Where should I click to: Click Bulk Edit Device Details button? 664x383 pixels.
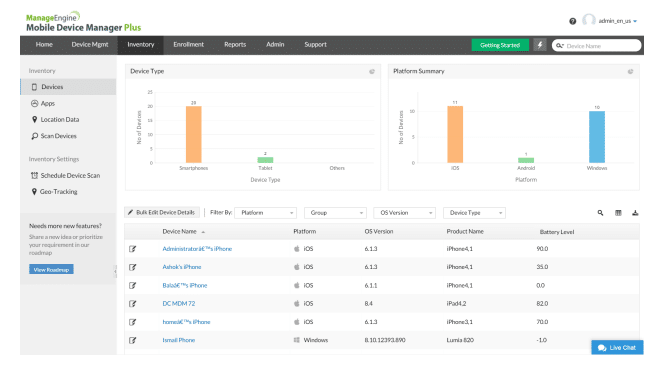162,212
